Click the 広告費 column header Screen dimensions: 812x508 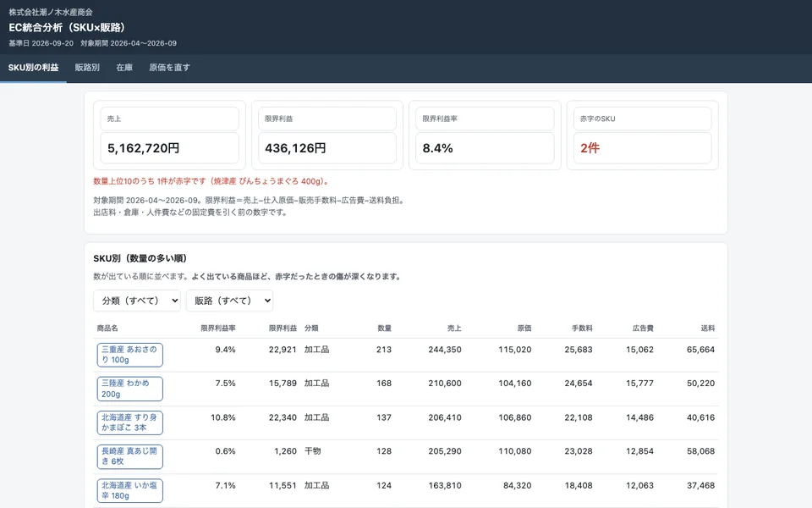(643, 329)
